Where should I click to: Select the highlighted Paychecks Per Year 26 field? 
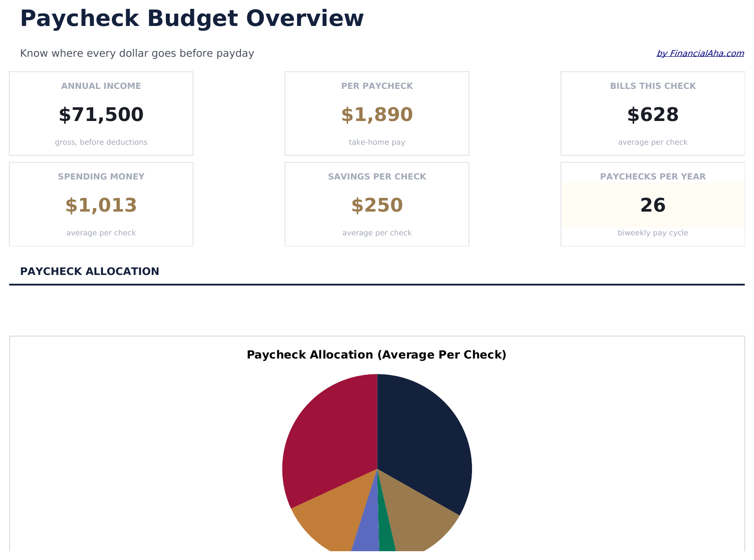(653, 205)
